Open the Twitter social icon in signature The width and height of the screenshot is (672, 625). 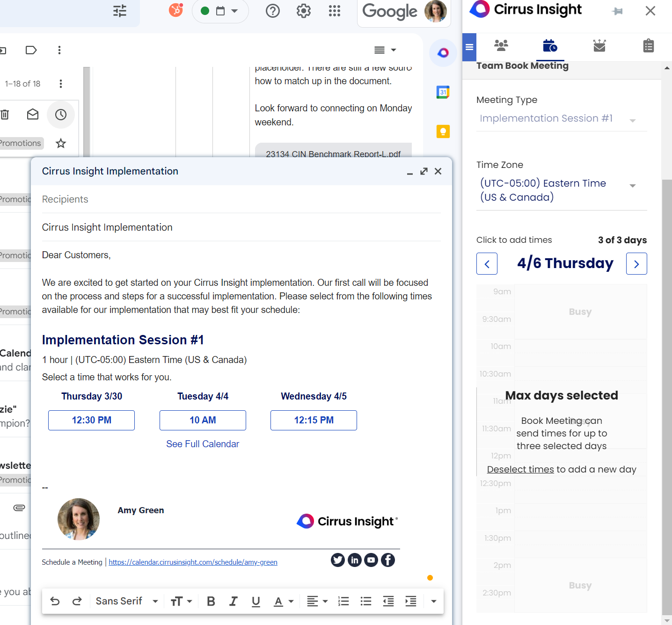(338, 560)
